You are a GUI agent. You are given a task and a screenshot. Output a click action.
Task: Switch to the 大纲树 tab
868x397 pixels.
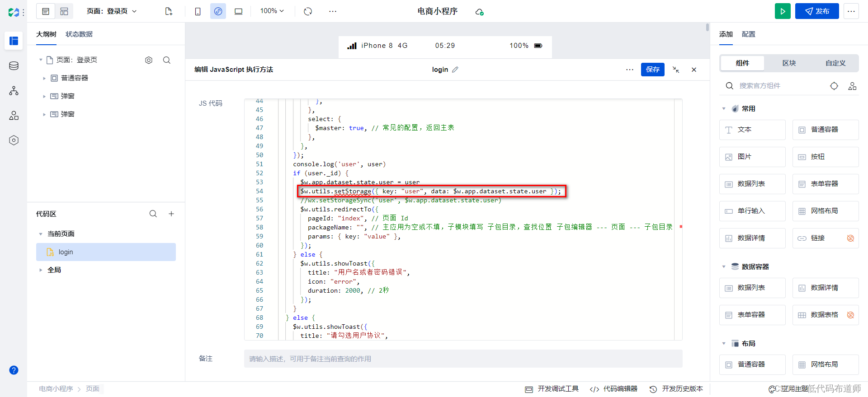click(46, 34)
